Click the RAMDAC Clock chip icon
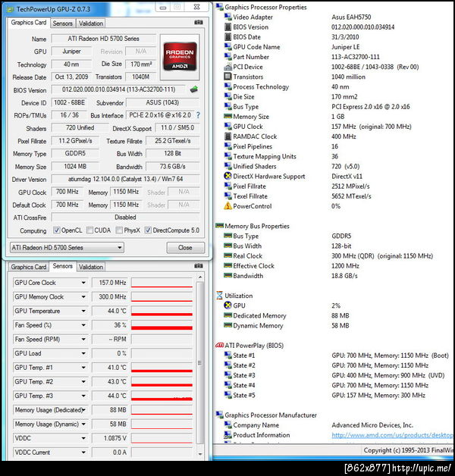 click(x=227, y=136)
